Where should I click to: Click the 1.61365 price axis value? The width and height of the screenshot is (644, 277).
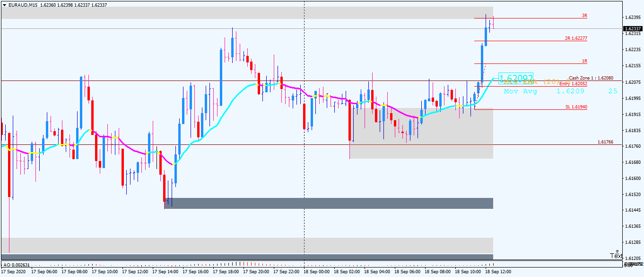tap(633, 226)
